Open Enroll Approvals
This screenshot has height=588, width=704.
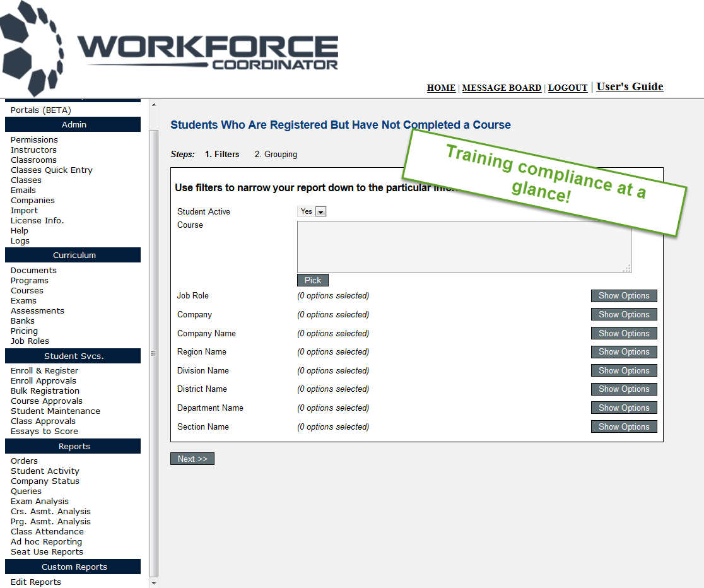click(44, 380)
